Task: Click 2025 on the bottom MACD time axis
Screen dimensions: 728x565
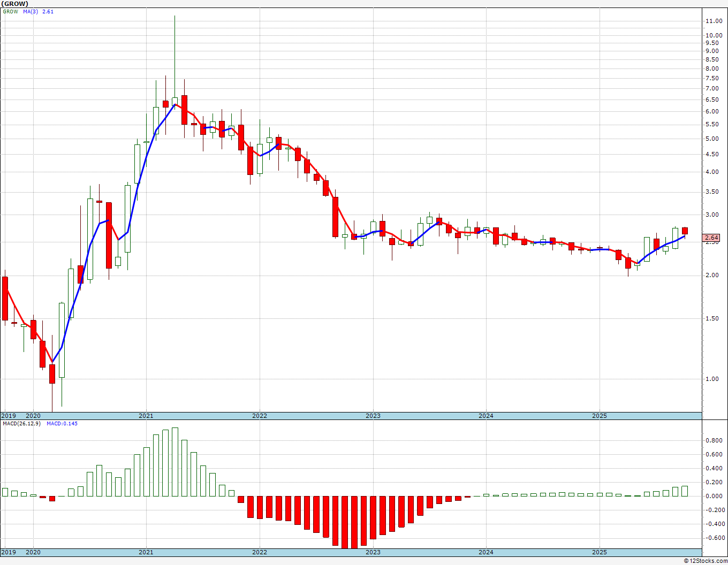Action: (x=600, y=552)
